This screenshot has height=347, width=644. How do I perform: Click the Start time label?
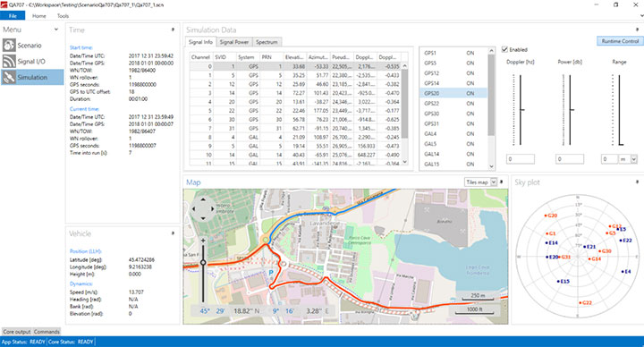pyautogui.click(x=81, y=47)
